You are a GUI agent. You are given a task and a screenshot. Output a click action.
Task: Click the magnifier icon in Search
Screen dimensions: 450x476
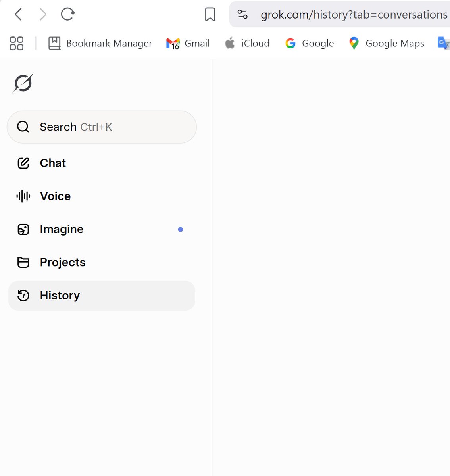coord(23,127)
